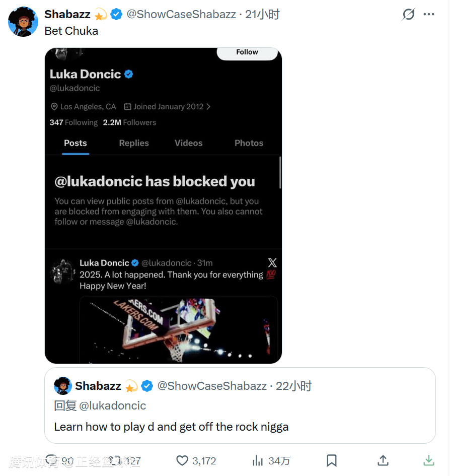Click the blue verified badge beside Shabazz
This screenshot has height=476, width=450.
pos(116,15)
